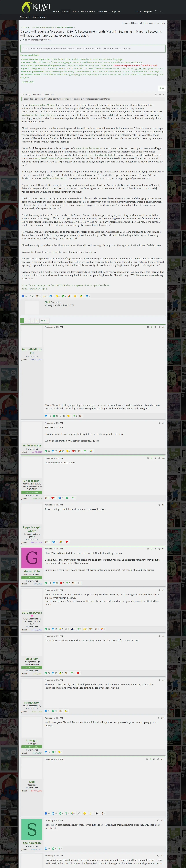
Task: Click Gorton Colu's pink G avatar
Action: pos(32,558)
